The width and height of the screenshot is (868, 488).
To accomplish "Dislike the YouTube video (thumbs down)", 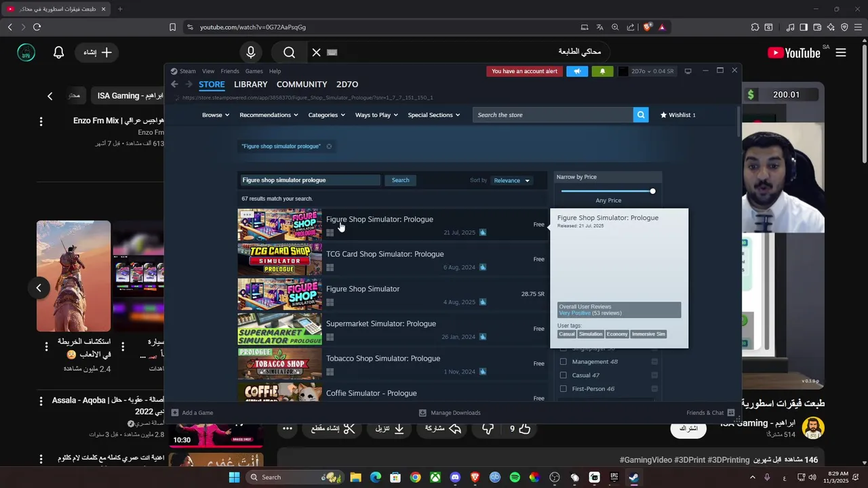I will 488,428.
